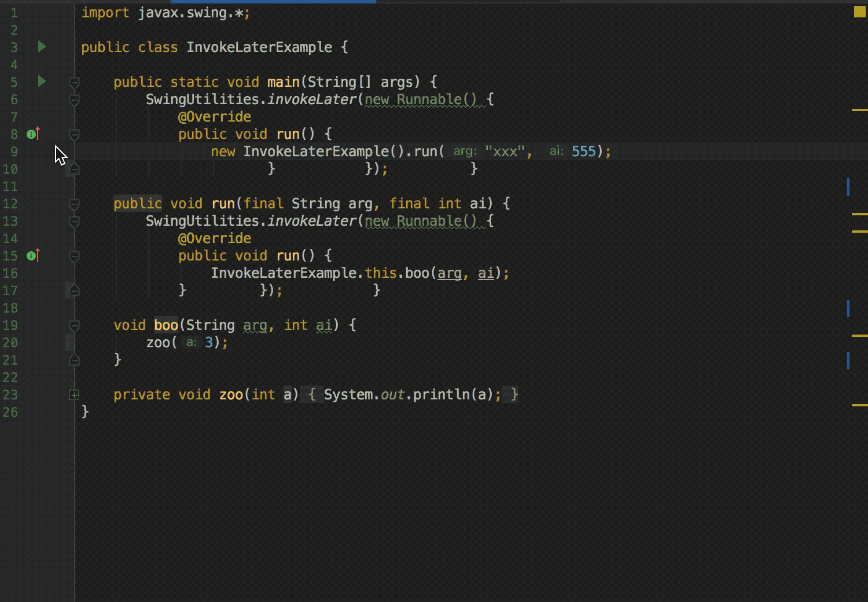
Task: Click the number 555 on line 9
Action: point(583,152)
